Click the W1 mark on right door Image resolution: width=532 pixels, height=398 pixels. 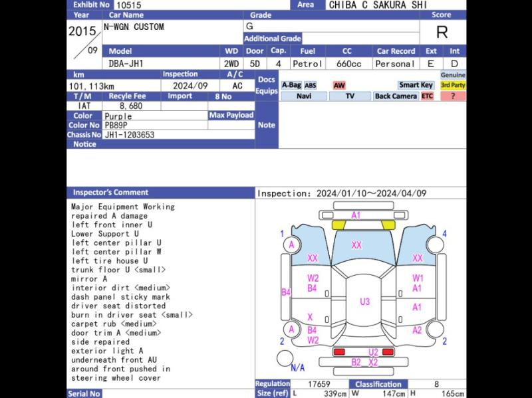[418, 278]
